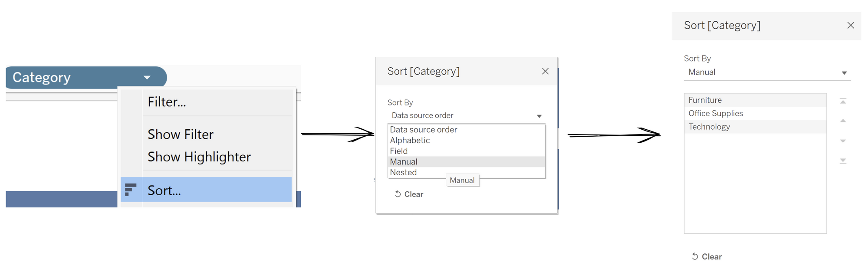Pick Alphabetic in the sort list
The height and width of the screenshot is (272, 868).
pos(410,141)
